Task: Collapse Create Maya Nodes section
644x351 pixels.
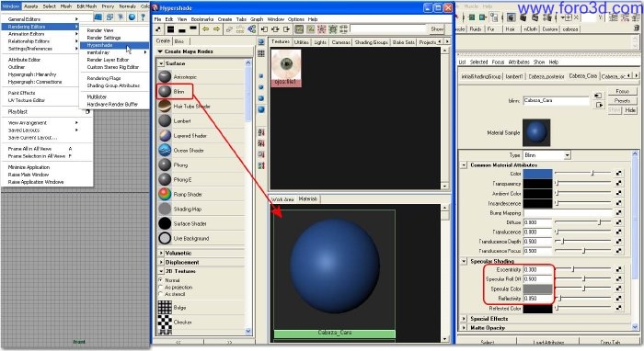Action: pyautogui.click(x=161, y=51)
